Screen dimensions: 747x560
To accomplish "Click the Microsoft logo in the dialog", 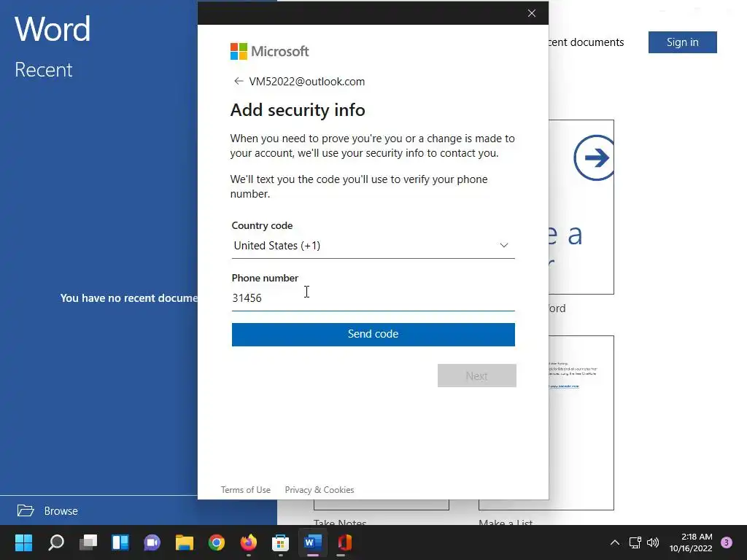I will coord(270,52).
